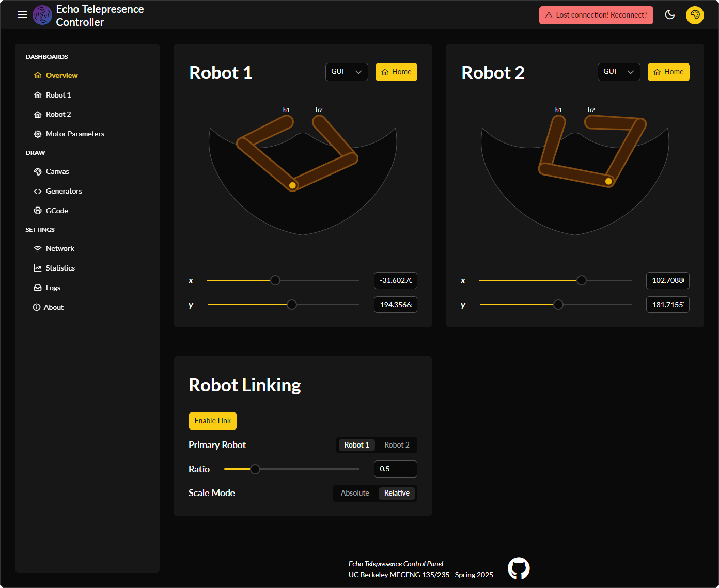Expand Robot 2 GUI mode dropdown
Viewport: 719px width, 588px height.
(618, 72)
